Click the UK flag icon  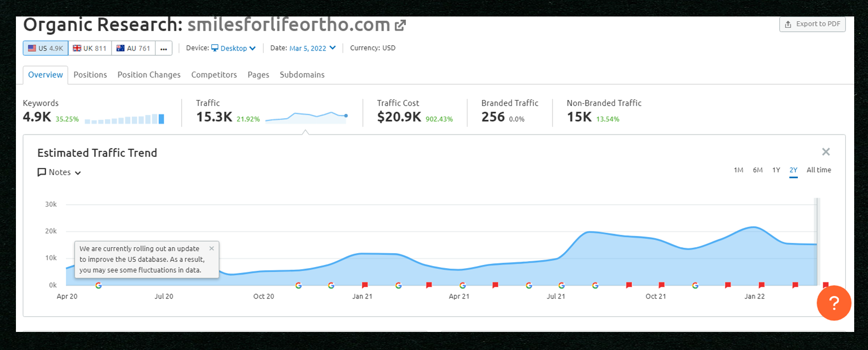click(77, 48)
